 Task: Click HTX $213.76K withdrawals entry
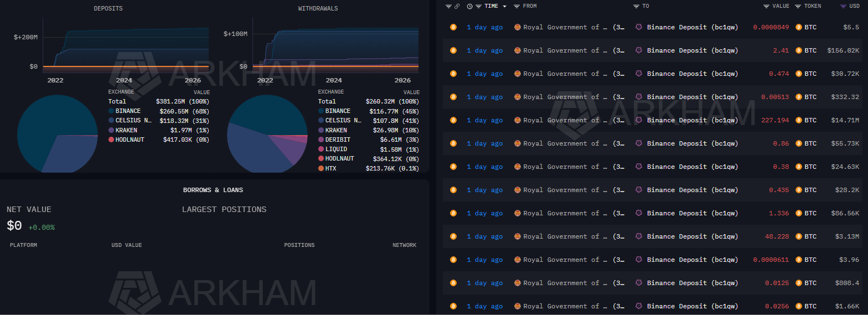tap(369, 168)
